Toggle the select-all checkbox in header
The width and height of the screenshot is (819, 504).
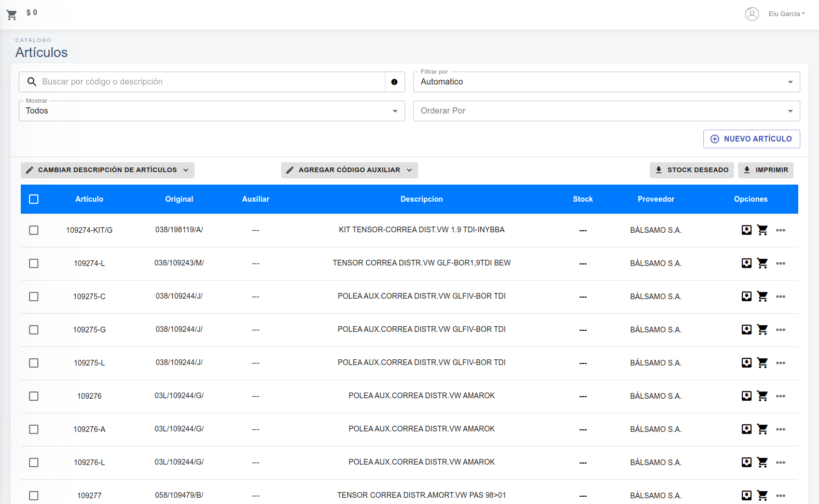pos(34,199)
